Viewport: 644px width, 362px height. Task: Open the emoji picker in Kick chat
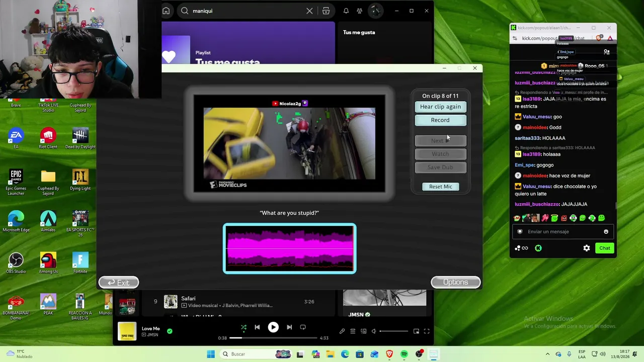point(606,232)
